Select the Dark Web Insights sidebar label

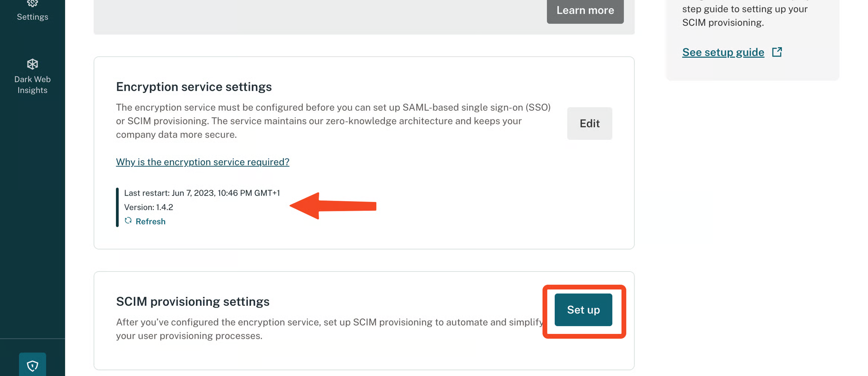[32, 85]
